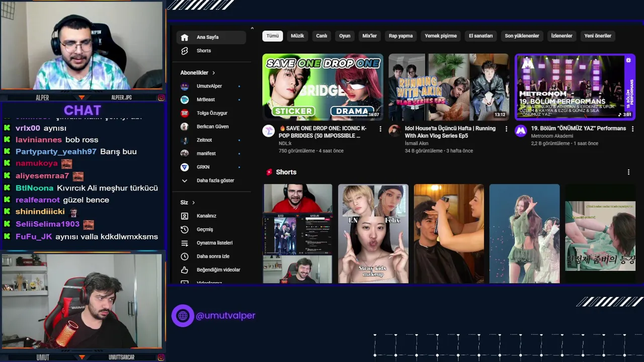644x362 pixels.
Task: Open options menu for Save One Drop One video
Action: click(380, 129)
